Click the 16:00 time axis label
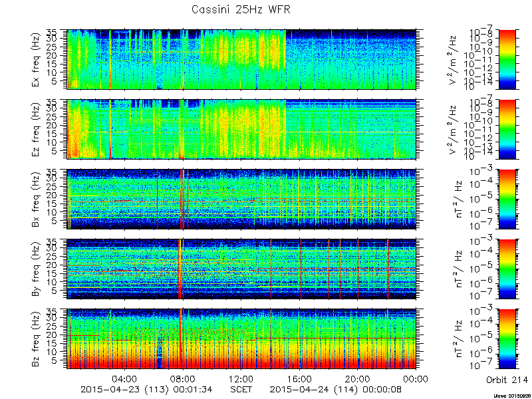532x399 pixels. click(x=300, y=378)
